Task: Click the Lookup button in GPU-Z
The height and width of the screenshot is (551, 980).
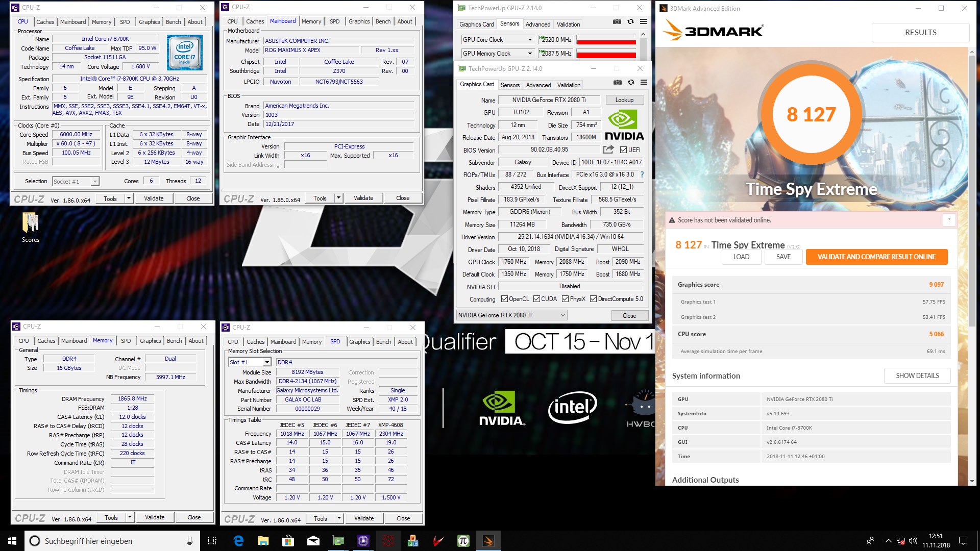Action: pos(624,100)
